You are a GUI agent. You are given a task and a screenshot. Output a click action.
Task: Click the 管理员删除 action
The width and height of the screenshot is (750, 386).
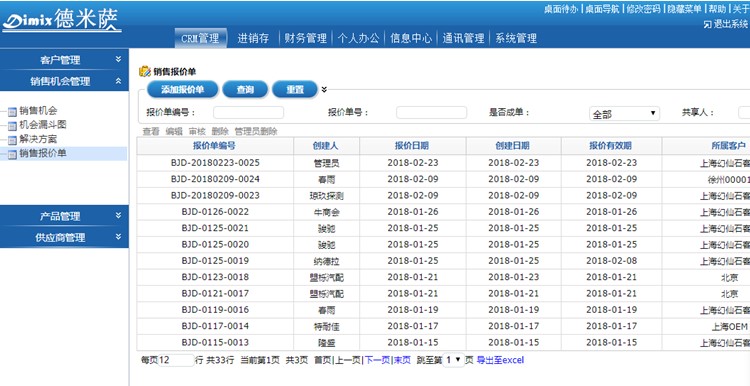(x=256, y=131)
